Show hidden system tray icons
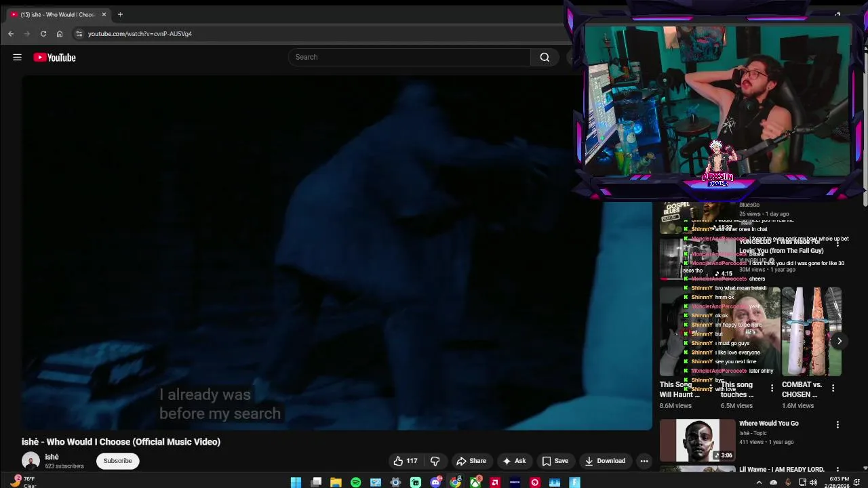Image resolution: width=868 pixels, height=488 pixels. pyautogui.click(x=759, y=483)
